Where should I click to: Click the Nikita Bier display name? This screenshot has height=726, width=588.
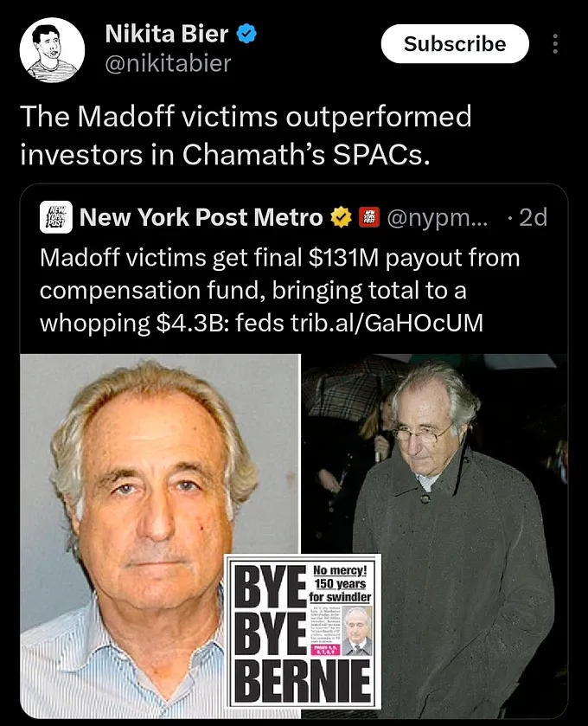coord(167,34)
